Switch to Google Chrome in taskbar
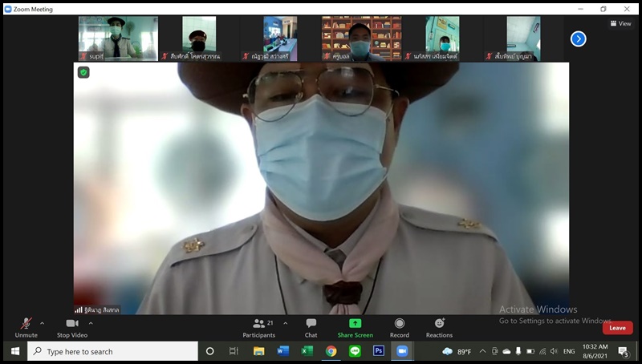This screenshot has width=642, height=364. (331, 351)
